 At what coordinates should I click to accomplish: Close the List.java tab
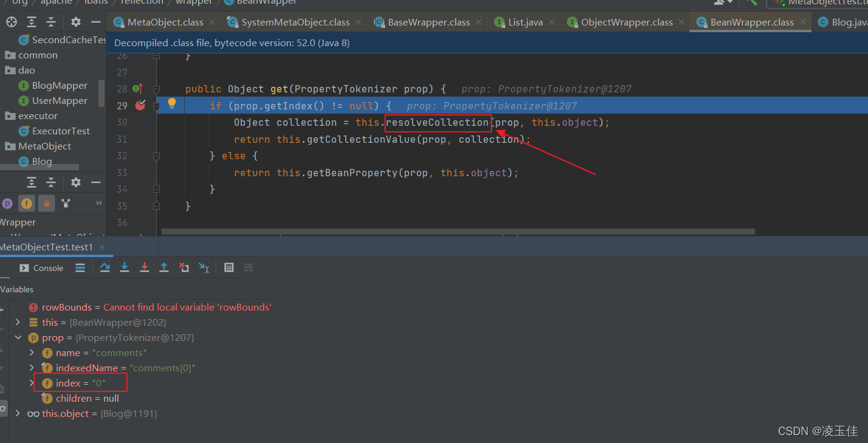tap(552, 22)
